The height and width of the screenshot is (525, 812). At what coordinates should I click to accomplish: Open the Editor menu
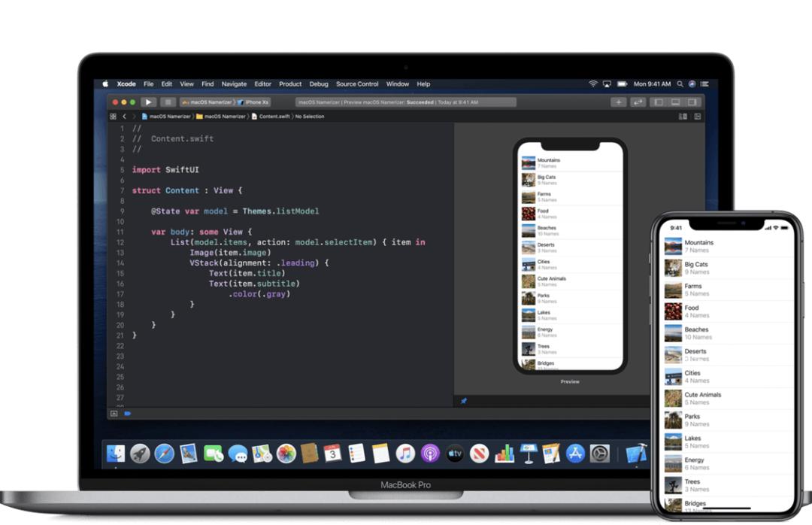pyautogui.click(x=262, y=84)
